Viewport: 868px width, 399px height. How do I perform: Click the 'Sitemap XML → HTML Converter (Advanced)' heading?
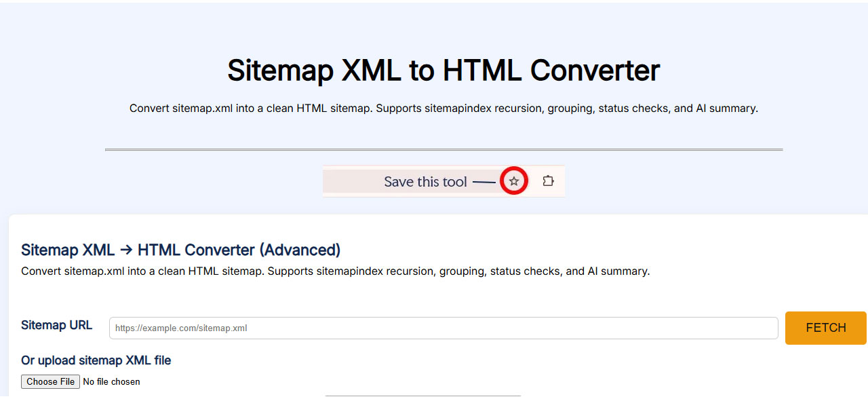point(180,250)
